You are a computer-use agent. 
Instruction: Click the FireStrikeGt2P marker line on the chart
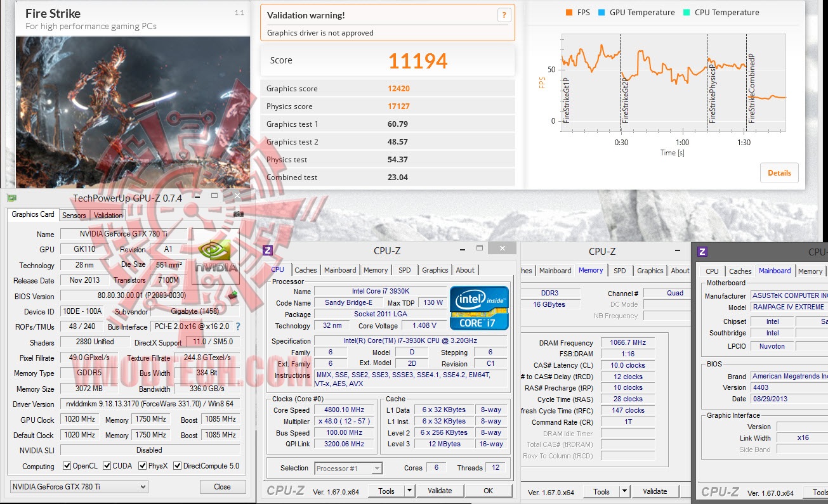point(620,82)
